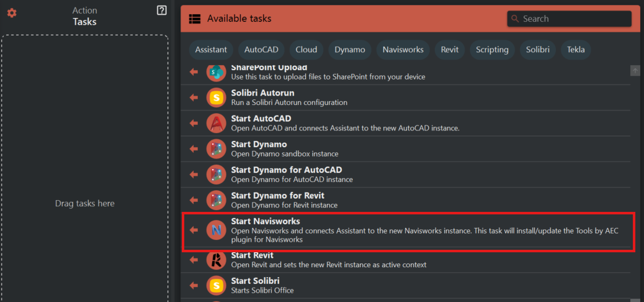
Task: Click the Start Dynamo for Revit icon
Action: coord(216,200)
